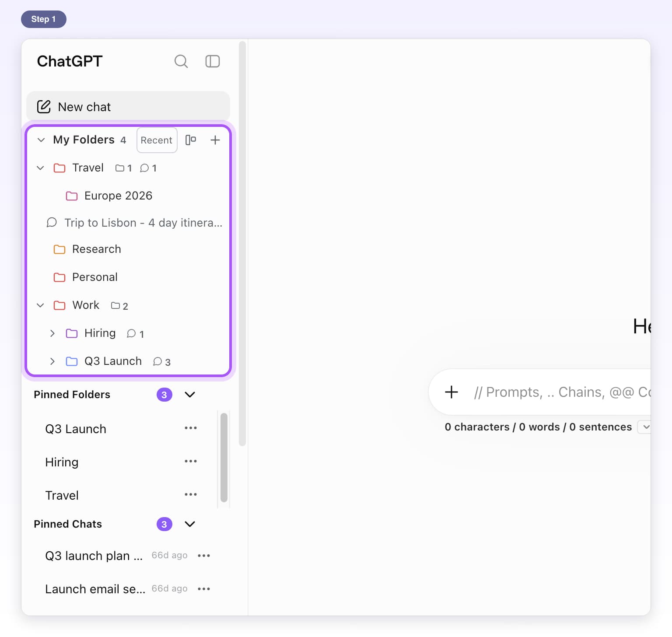This screenshot has width=672, height=637.
Task: Open Trip to Lisbon chat
Action: [x=135, y=223]
